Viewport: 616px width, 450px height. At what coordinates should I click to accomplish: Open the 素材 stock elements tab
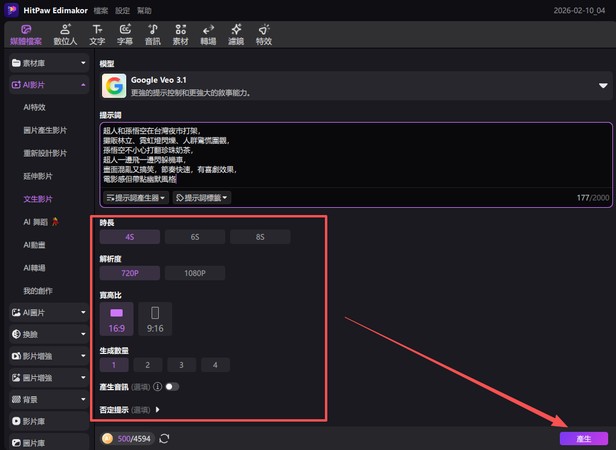click(x=181, y=35)
